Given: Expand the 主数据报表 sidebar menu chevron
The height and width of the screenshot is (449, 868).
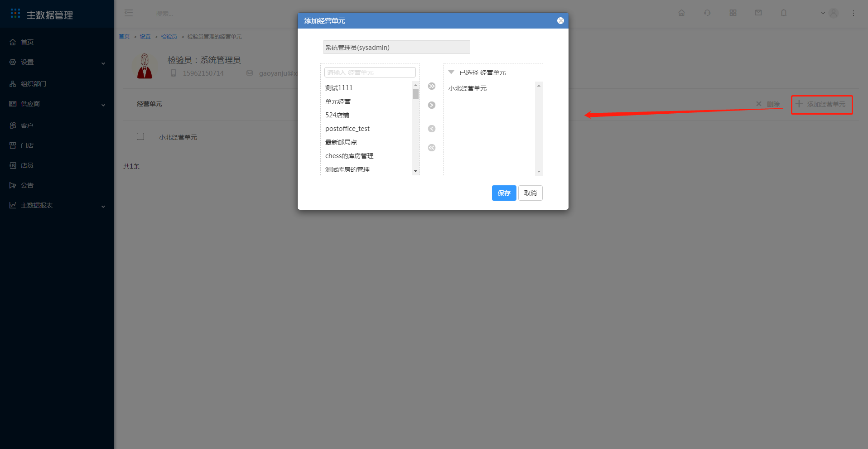Looking at the screenshot, I should [x=103, y=206].
